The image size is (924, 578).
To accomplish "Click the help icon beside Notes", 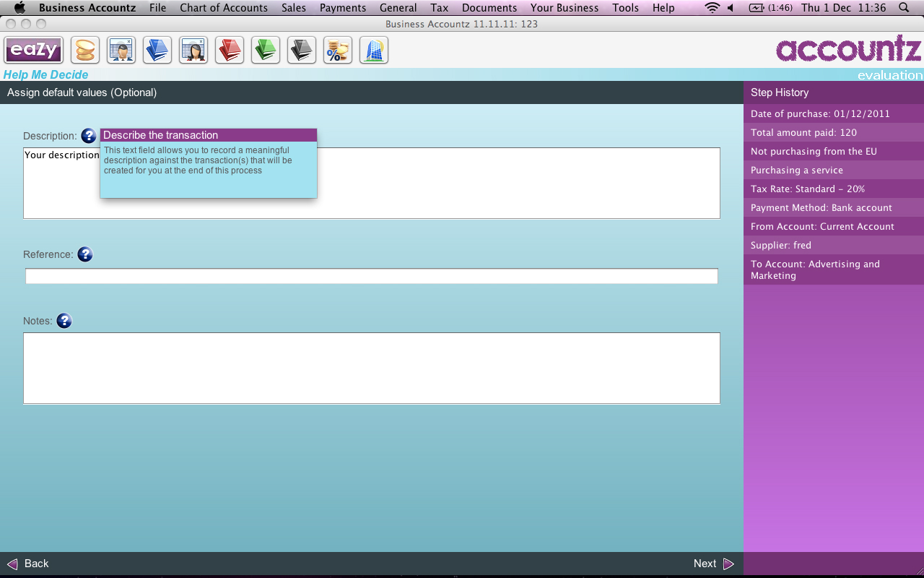I will tap(64, 321).
